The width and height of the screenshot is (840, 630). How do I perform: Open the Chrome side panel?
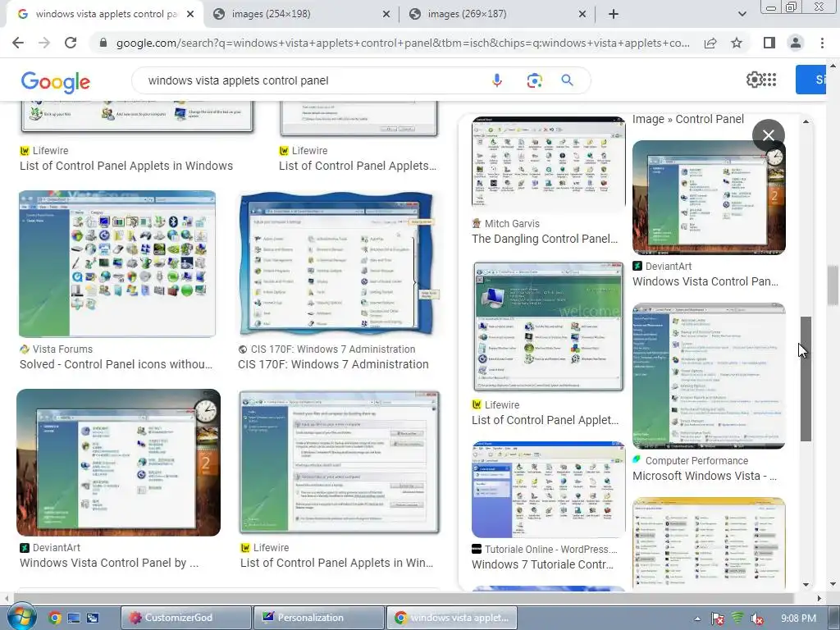(769, 43)
